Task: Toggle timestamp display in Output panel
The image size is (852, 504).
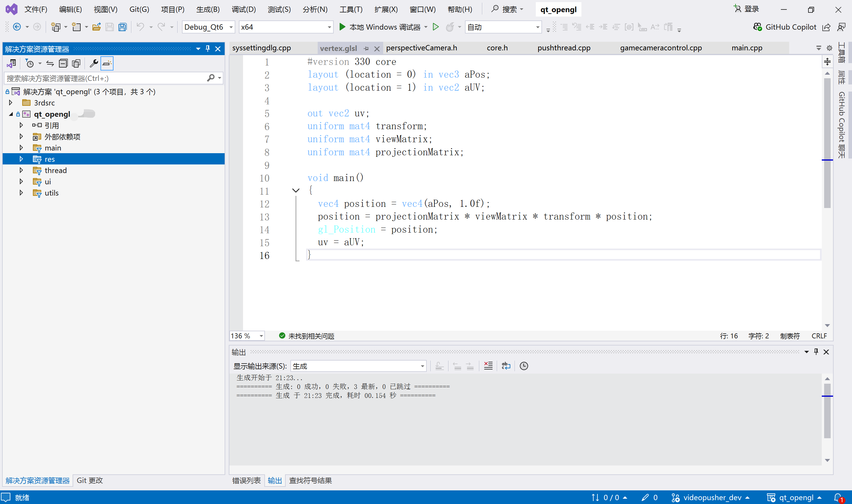Action: (x=524, y=366)
